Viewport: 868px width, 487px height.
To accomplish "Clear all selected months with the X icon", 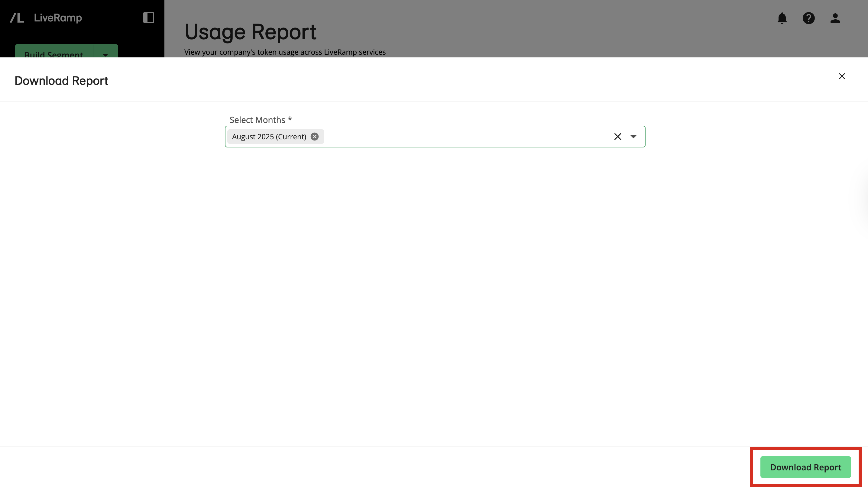I will click(x=618, y=136).
